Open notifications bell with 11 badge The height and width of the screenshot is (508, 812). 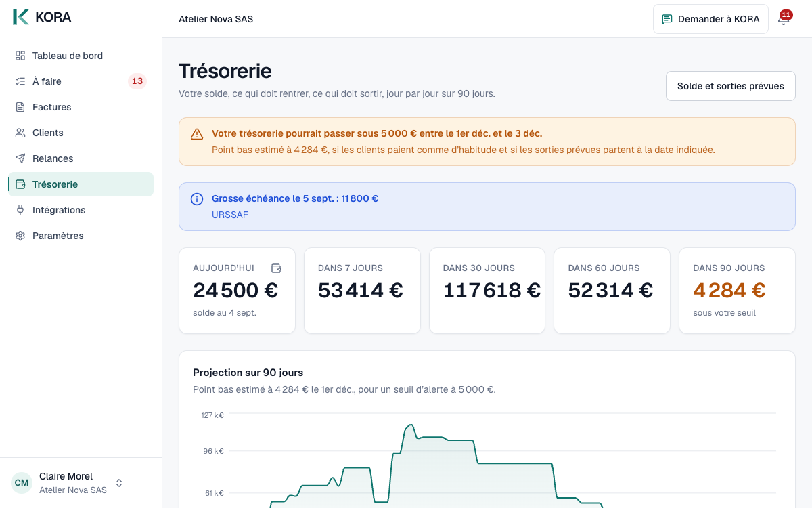[784, 19]
